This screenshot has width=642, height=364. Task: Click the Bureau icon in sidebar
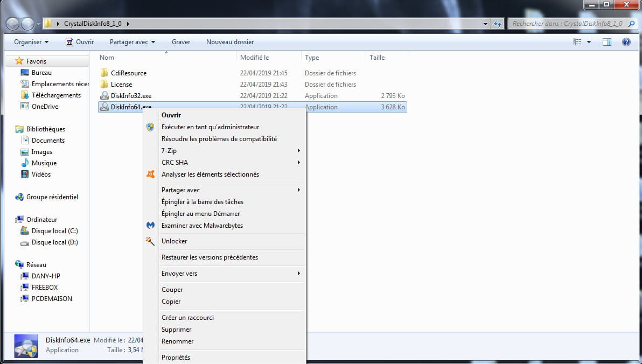tap(25, 73)
